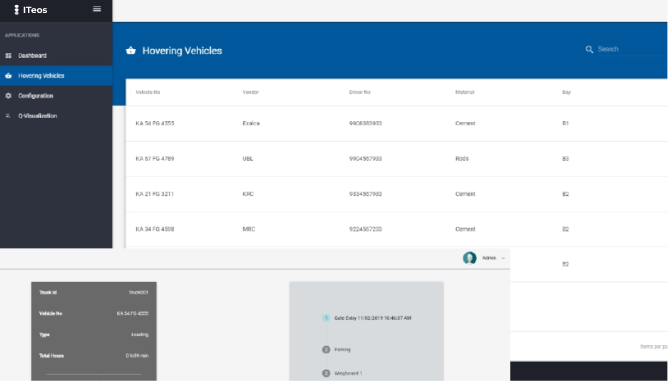Select vehicle KA 67 FG 4789 in the table

(155, 159)
